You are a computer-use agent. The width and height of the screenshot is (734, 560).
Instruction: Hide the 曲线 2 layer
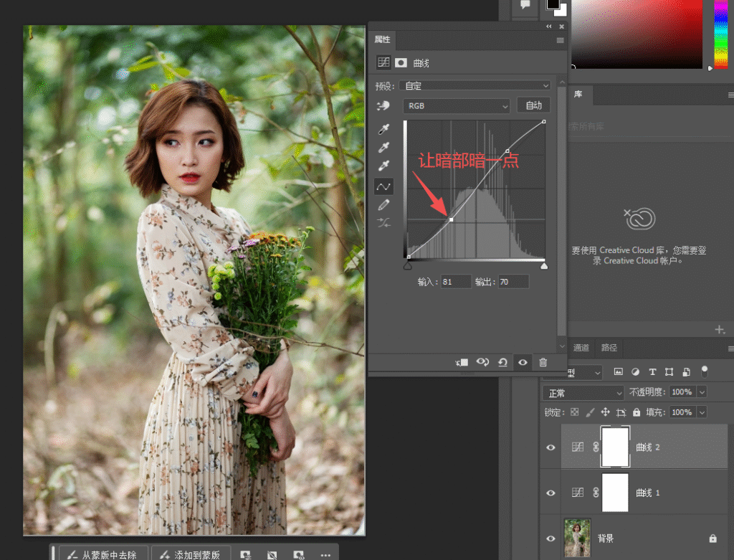pyautogui.click(x=550, y=447)
